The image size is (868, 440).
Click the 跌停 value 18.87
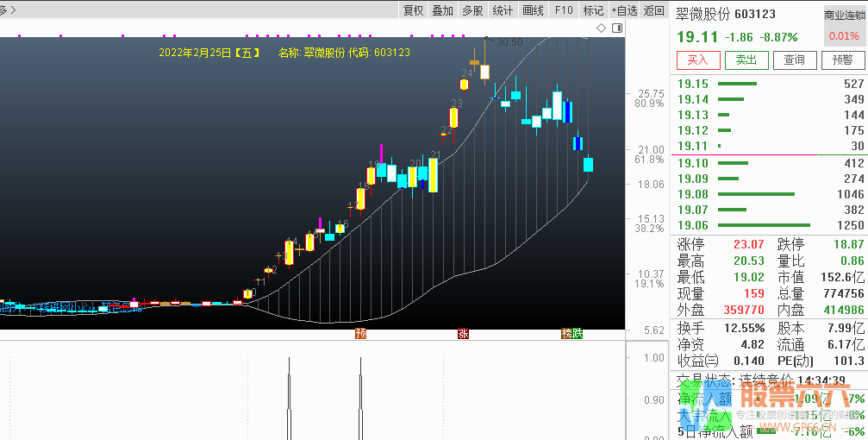849,244
